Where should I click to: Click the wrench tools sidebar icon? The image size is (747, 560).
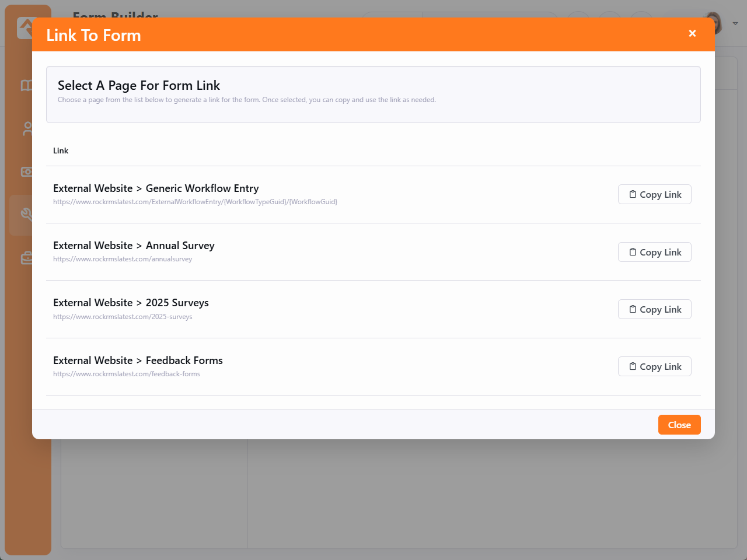tap(25, 215)
